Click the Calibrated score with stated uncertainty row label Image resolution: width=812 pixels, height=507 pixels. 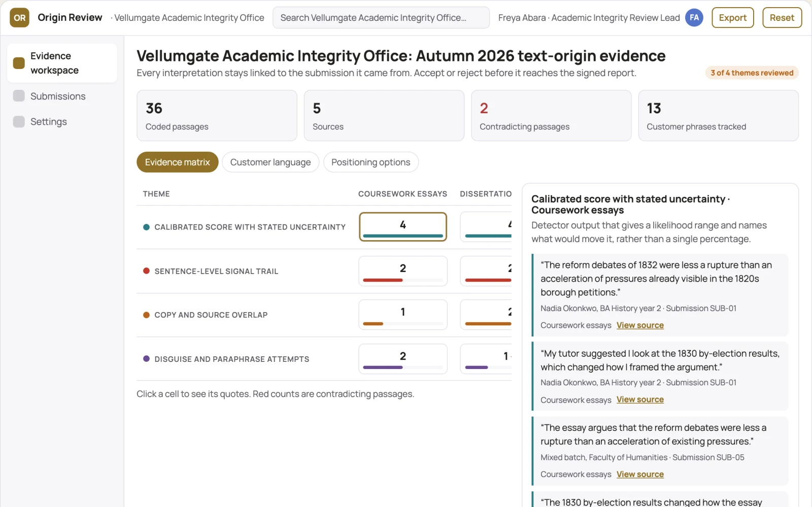(x=250, y=227)
